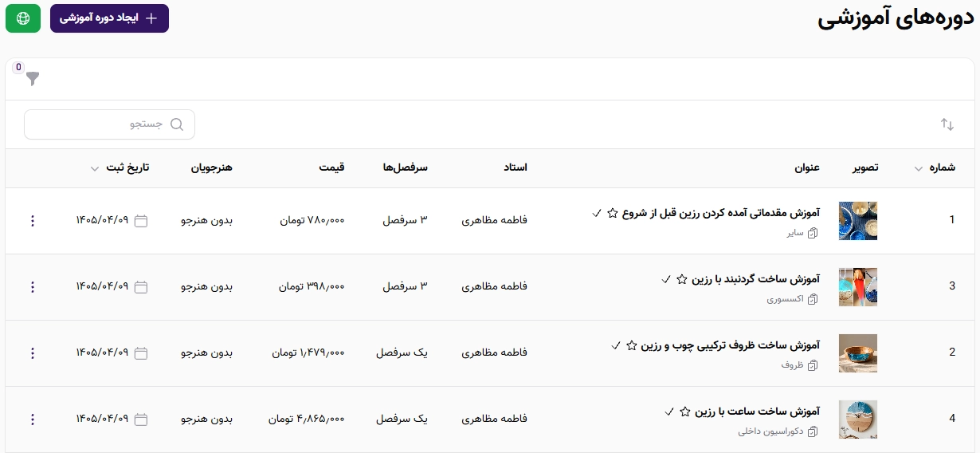Expand the شماره column sort chevron
Viewport: 980px width, 453px height.
(919, 168)
